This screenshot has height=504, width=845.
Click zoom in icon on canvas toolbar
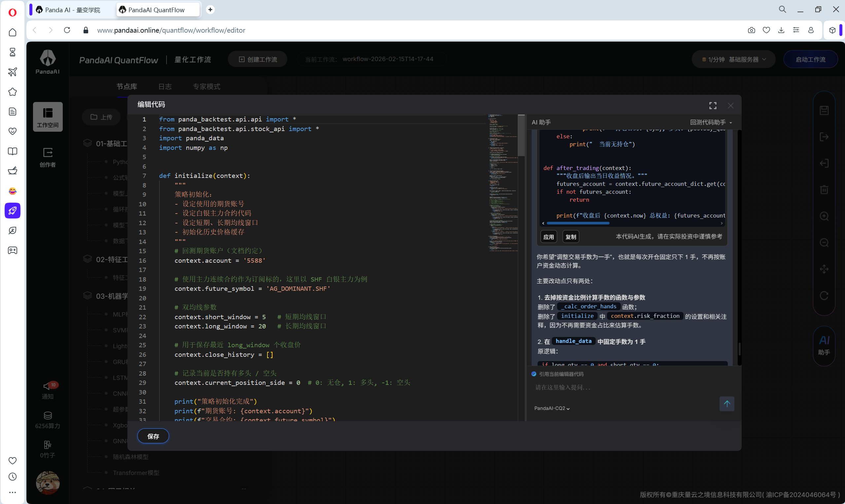(824, 216)
